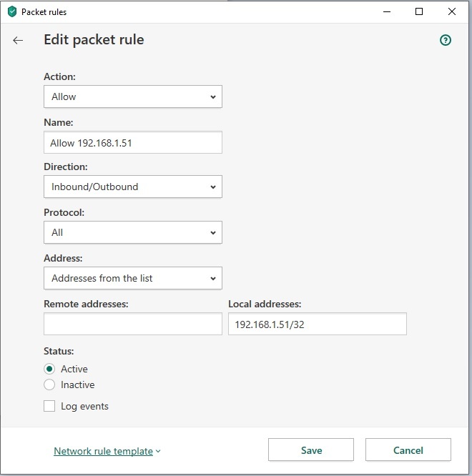472x476 pixels.
Task: Enable the Log events checkbox
Action: 49,406
